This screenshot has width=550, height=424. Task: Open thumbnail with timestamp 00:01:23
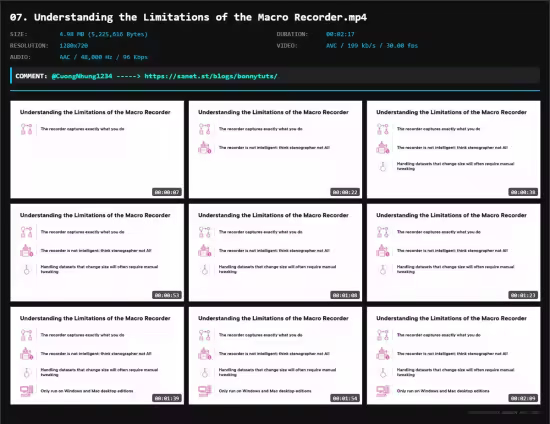(x=454, y=253)
